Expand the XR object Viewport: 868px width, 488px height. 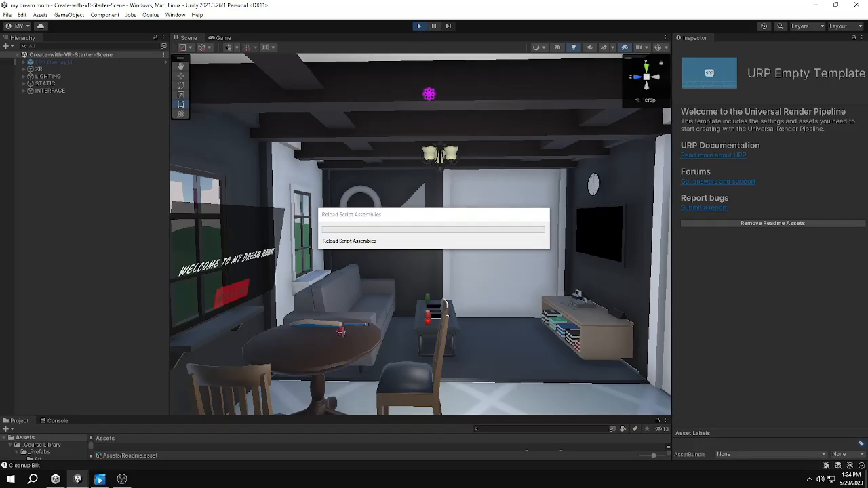[24, 69]
